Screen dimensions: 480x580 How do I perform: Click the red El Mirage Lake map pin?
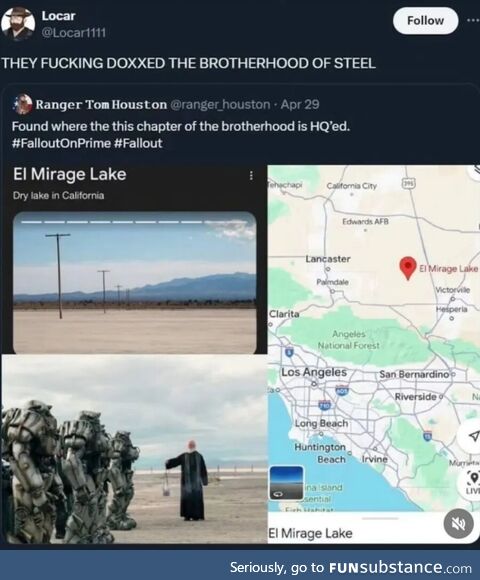pyautogui.click(x=408, y=268)
